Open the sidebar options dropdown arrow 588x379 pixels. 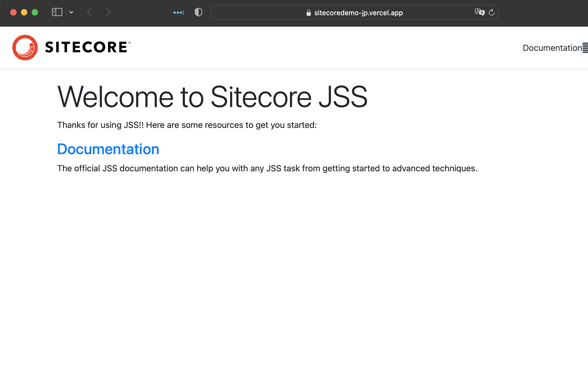71,12
